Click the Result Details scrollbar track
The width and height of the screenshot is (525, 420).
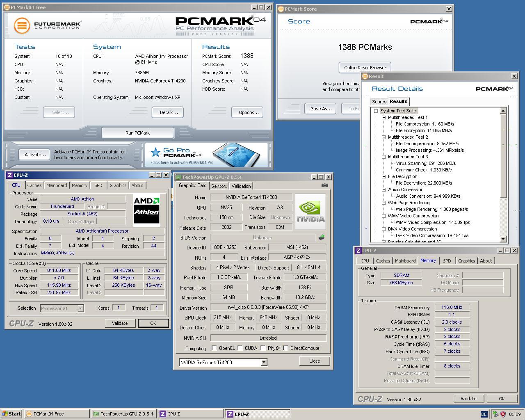(503, 217)
